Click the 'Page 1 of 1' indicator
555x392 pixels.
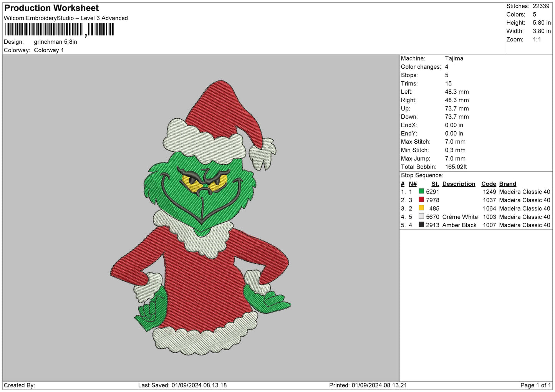[535, 385]
